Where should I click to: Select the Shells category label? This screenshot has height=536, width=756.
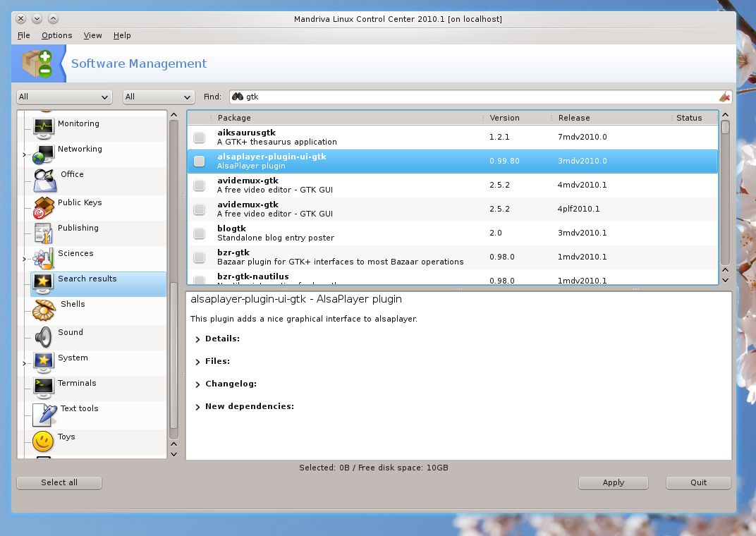(x=73, y=304)
